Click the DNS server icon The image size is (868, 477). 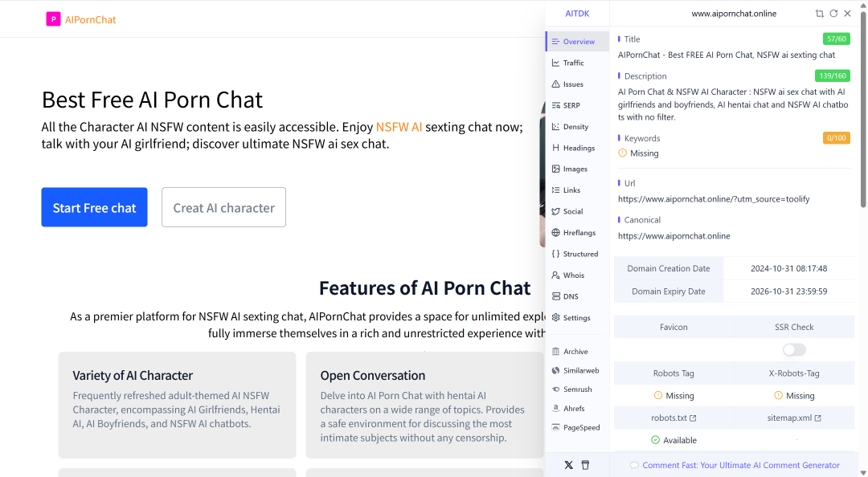coord(556,296)
